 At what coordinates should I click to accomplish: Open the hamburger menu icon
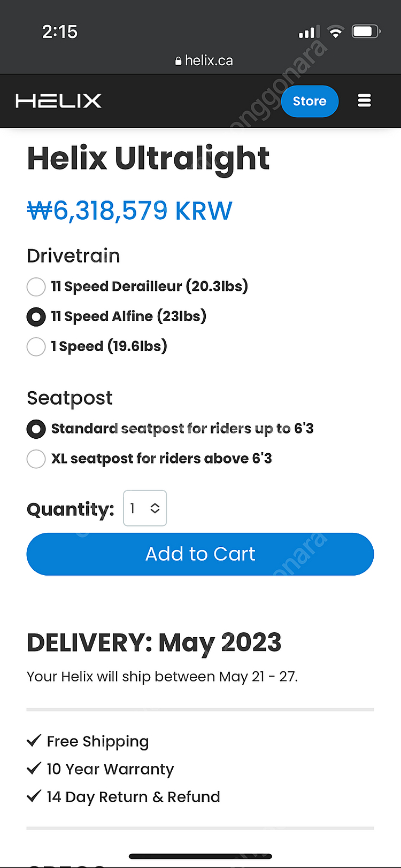(x=364, y=101)
